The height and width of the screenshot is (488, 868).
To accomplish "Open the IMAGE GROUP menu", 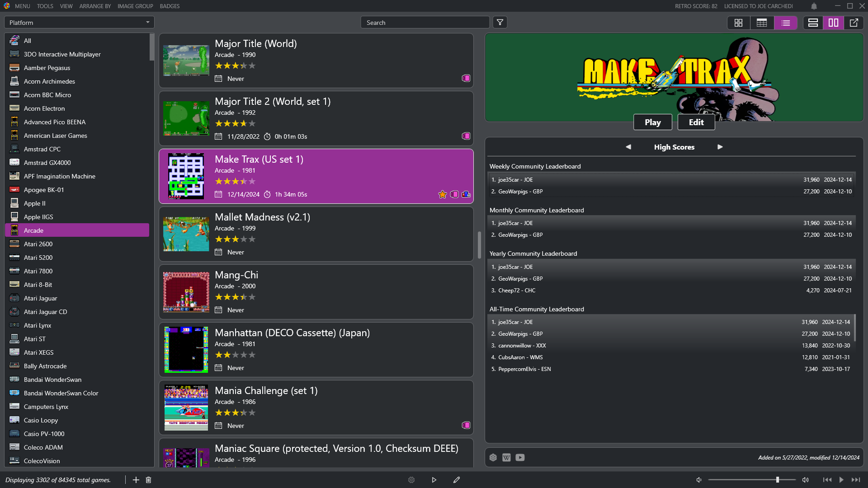I will 135,6.
